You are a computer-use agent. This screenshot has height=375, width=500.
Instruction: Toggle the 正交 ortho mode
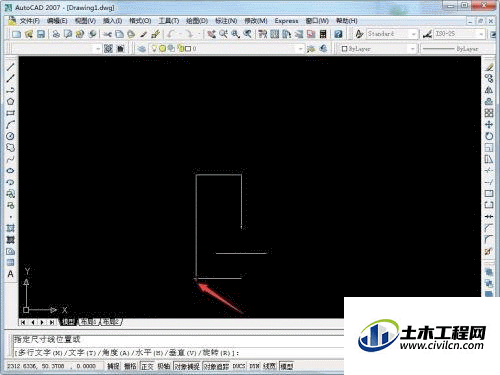coord(147,366)
